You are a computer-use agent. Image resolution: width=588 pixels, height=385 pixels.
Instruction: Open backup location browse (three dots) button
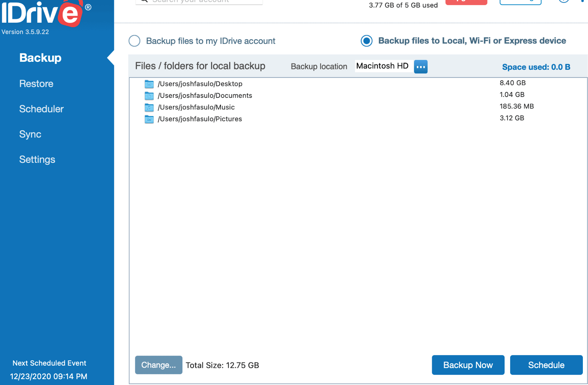[421, 67]
